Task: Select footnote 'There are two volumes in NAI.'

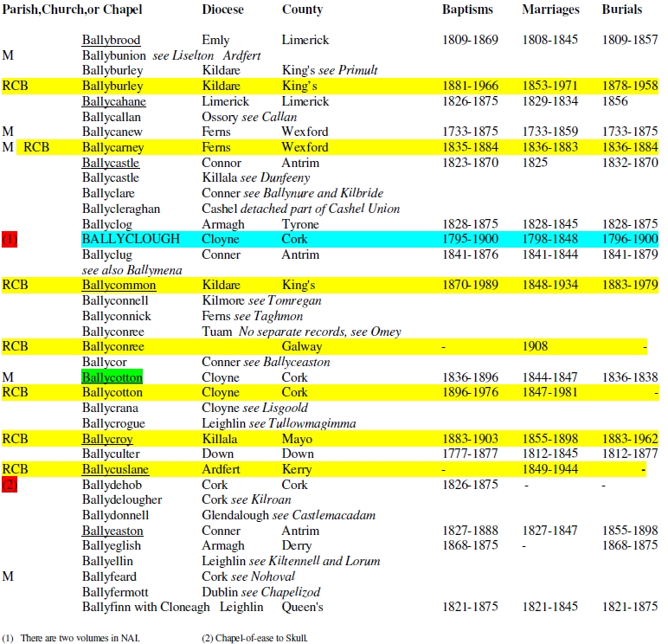Action: (80, 638)
